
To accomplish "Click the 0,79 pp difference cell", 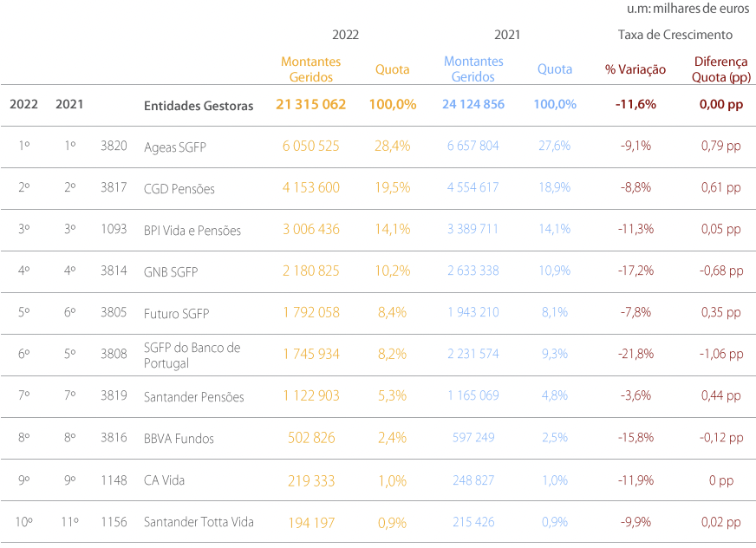I will (720, 146).
